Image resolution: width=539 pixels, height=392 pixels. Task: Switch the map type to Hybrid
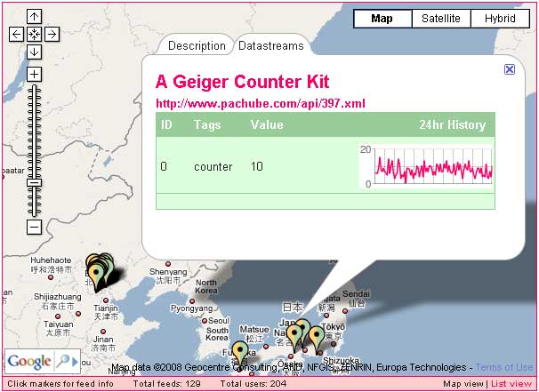tap(500, 18)
